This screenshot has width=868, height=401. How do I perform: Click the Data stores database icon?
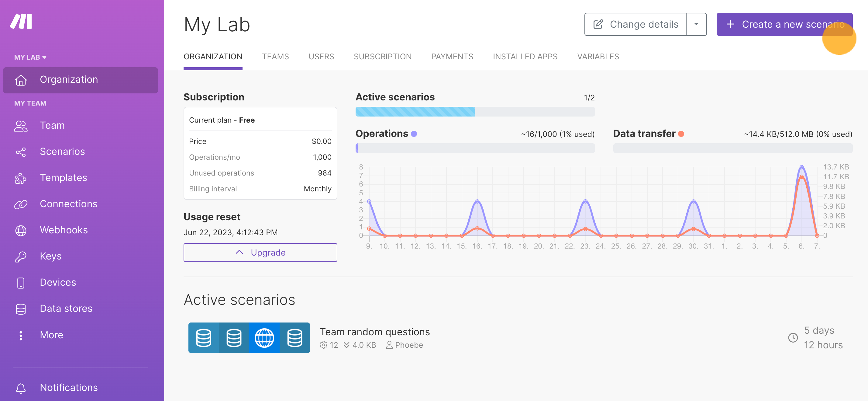(x=21, y=309)
